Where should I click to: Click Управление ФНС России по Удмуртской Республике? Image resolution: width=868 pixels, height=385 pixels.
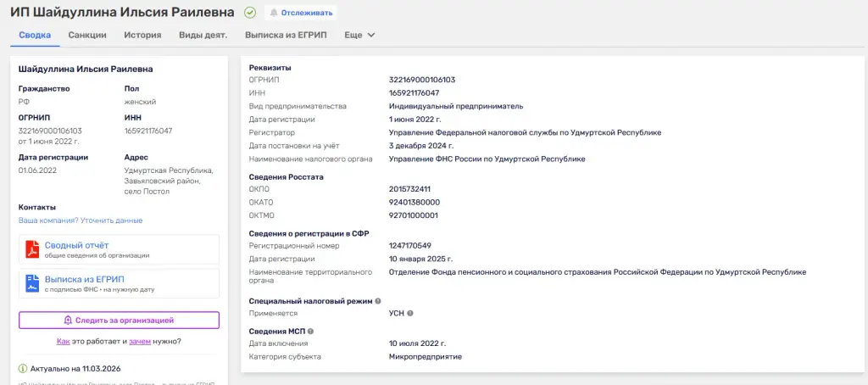pyautogui.click(x=487, y=159)
